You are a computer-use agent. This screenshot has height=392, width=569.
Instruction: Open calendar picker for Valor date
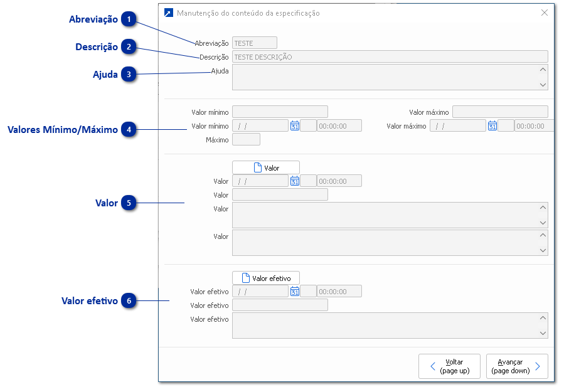295,181
